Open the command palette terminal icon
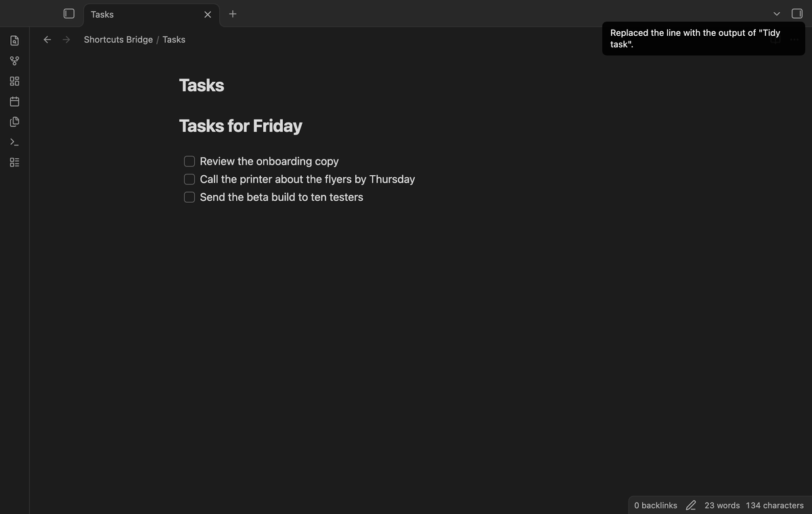This screenshot has width=812, height=514. 14,142
